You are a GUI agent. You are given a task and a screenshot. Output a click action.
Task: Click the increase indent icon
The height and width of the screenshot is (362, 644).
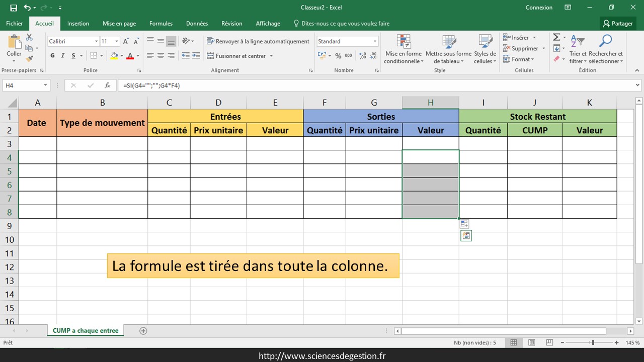point(197,56)
